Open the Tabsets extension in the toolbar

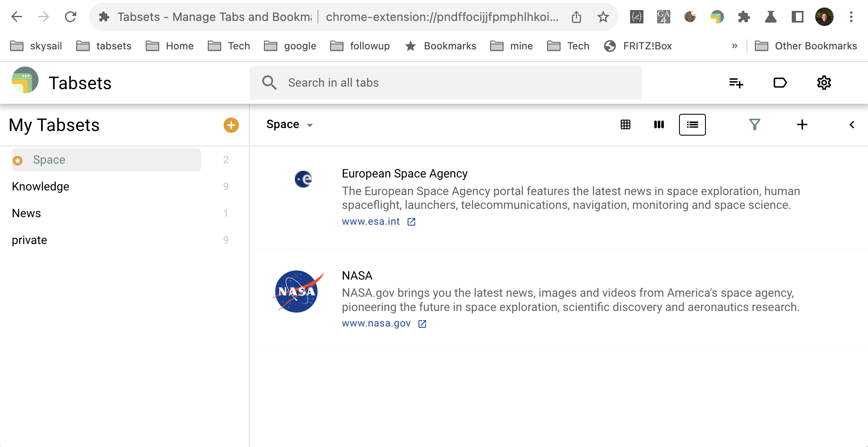pos(717,17)
